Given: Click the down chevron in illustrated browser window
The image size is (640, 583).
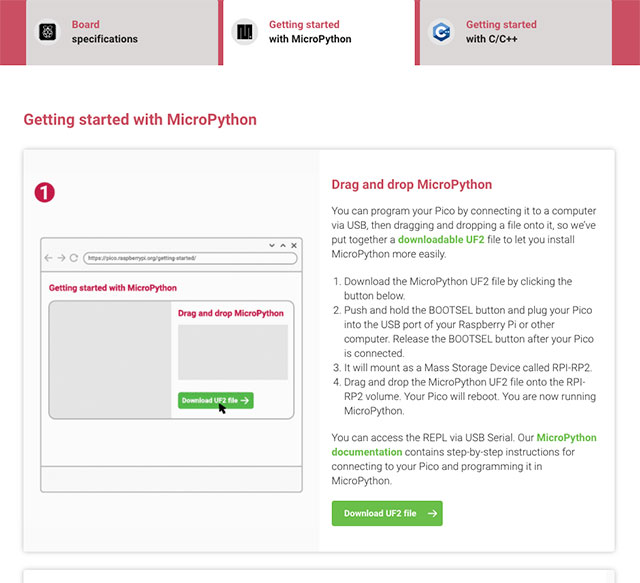Looking at the screenshot, I should click(x=272, y=245).
